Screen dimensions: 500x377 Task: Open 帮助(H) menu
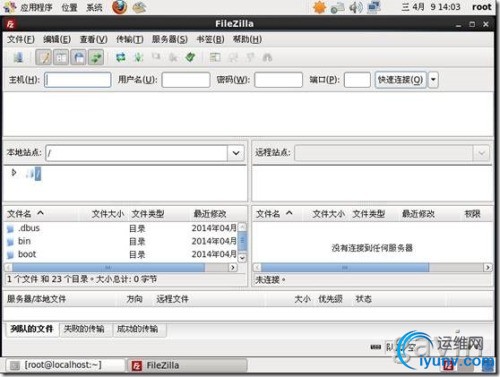pyautogui.click(x=247, y=39)
